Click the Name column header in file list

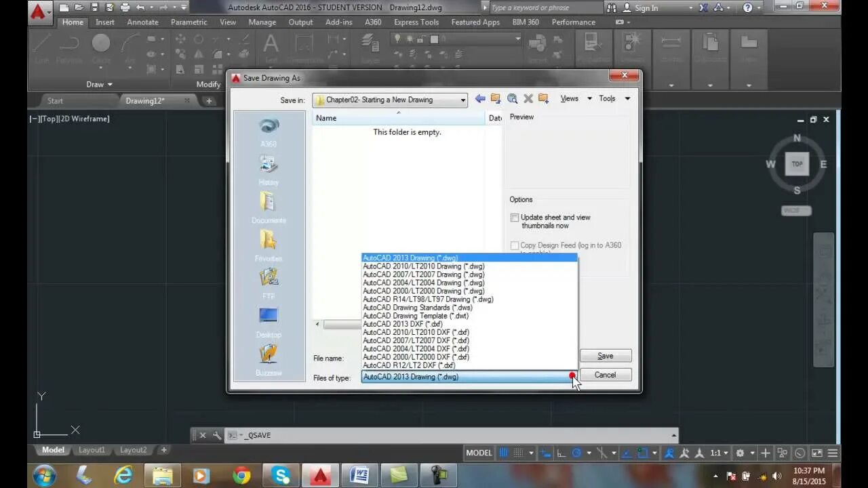[398, 118]
